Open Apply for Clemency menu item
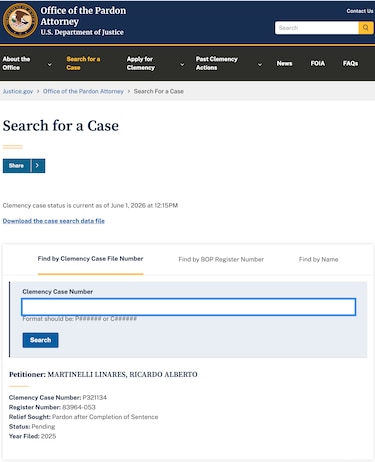The image size is (375, 462). pyautogui.click(x=140, y=63)
